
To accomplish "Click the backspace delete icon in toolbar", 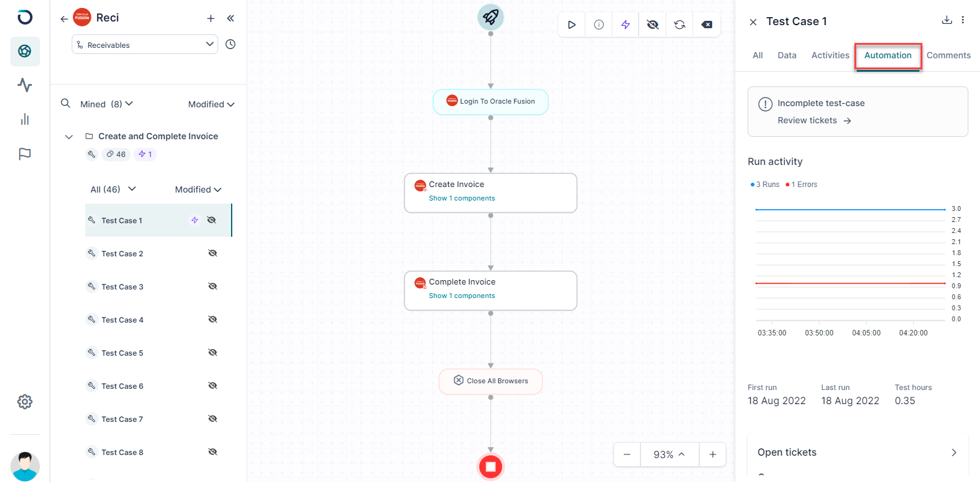I will point(707,25).
